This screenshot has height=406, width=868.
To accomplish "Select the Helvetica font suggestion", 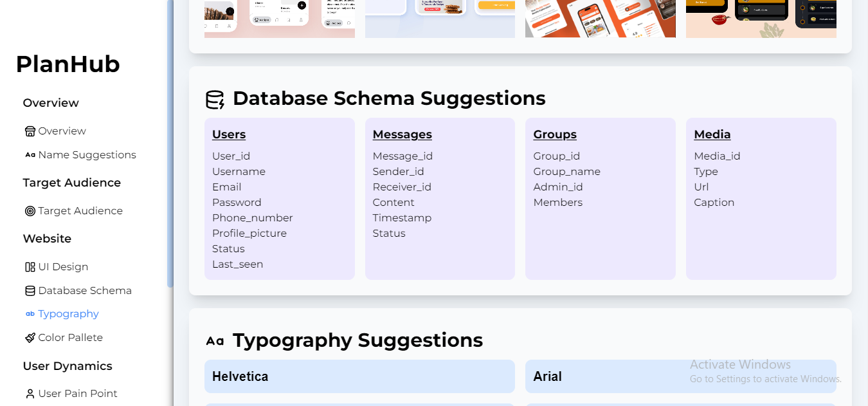I will pos(359,376).
